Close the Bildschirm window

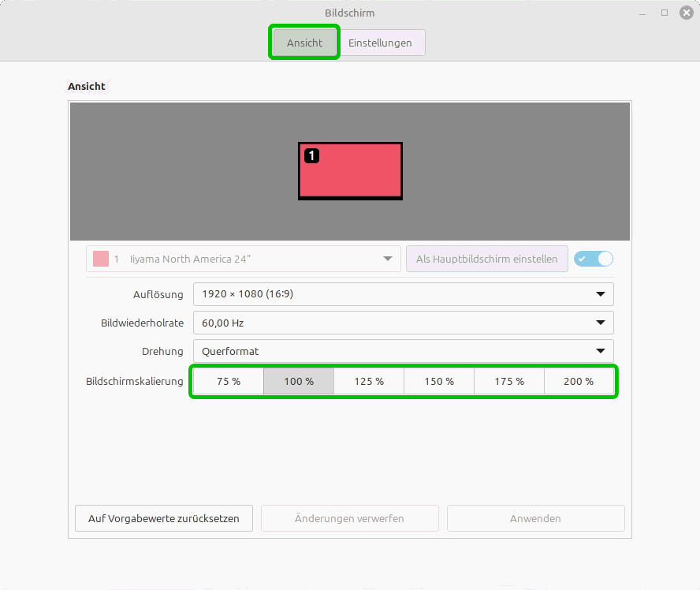[x=685, y=13]
